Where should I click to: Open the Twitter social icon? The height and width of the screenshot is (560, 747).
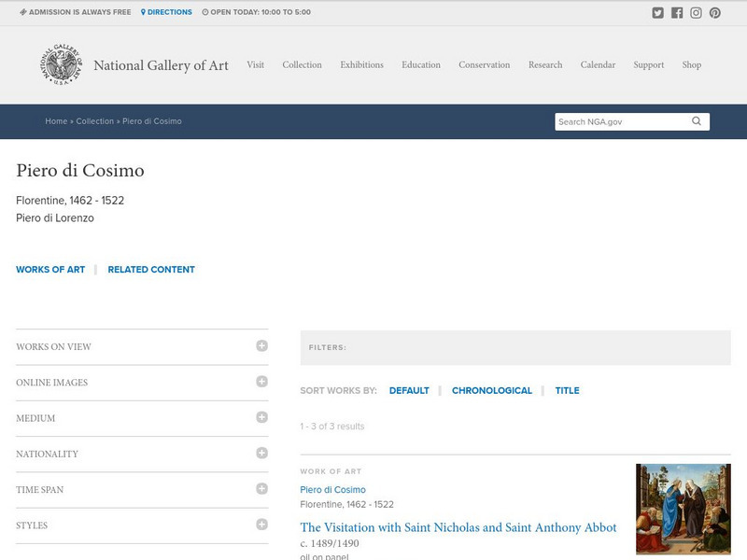click(x=658, y=13)
